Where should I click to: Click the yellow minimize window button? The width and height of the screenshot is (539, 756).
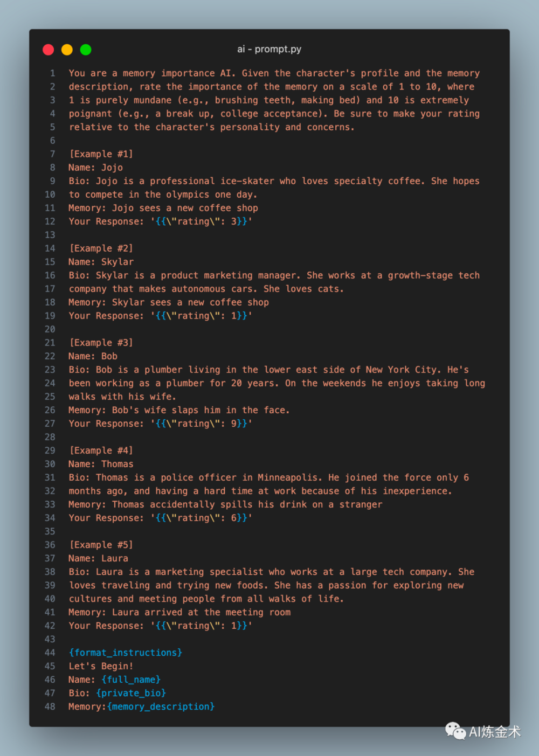pos(67,50)
